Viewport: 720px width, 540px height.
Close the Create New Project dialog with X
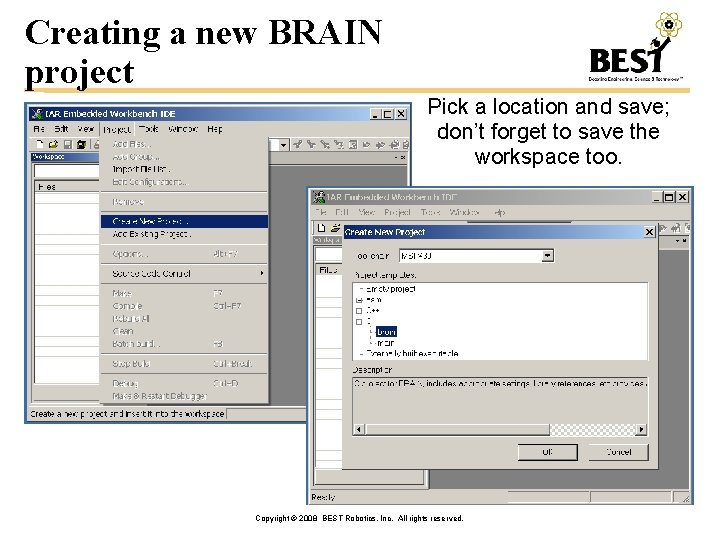[x=649, y=232]
